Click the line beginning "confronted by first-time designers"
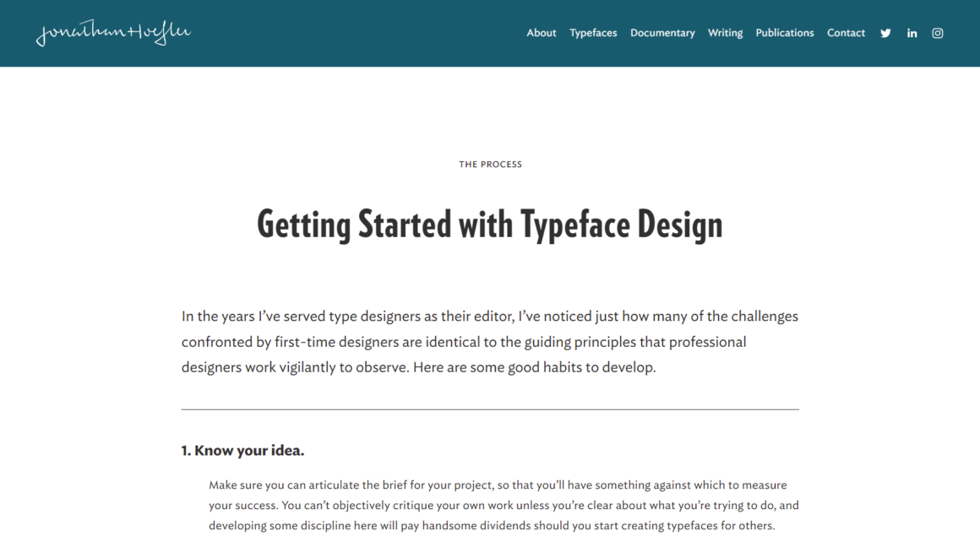The height and width of the screenshot is (536, 980). (x=464, y=342)
